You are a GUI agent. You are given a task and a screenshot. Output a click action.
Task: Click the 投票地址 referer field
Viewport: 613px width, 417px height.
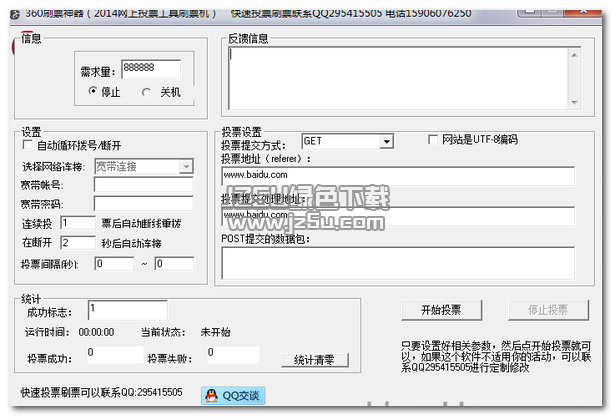pyautogui.click(x=398, y=176)
